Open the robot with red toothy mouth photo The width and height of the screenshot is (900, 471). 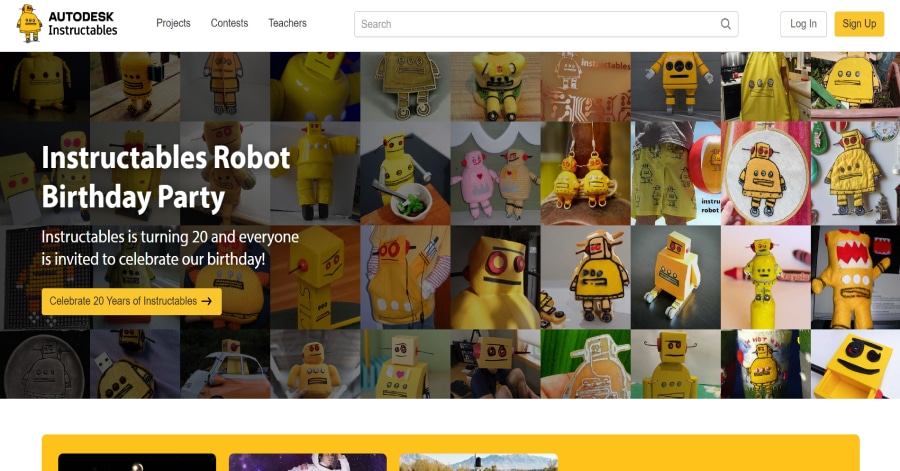coord(855,277)
